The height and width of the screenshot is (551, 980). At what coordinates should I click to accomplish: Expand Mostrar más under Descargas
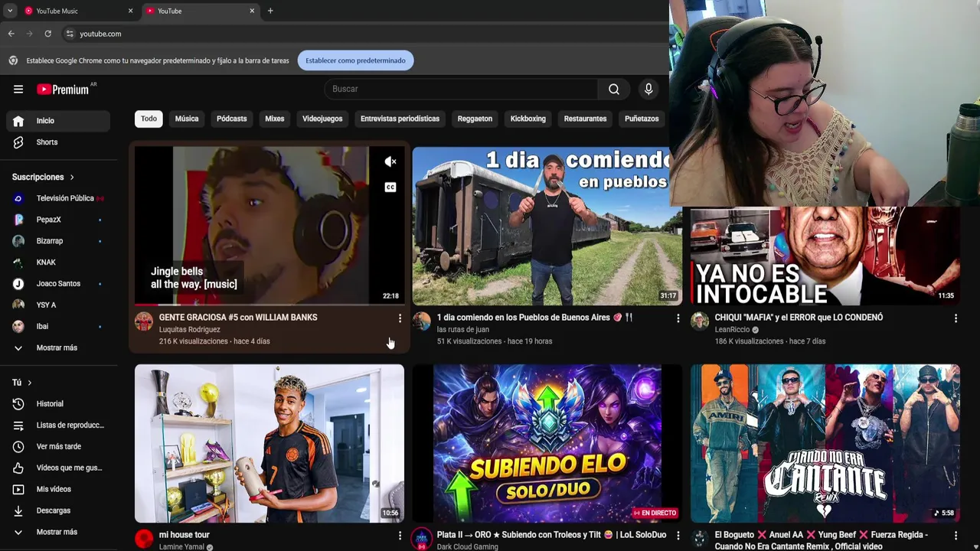pyautogui.click(x=58, y=533)
